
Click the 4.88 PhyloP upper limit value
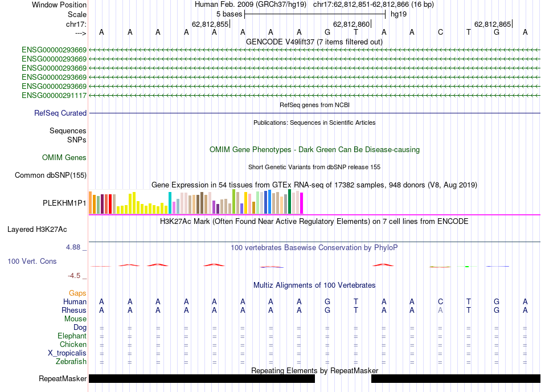coord(73,247)
